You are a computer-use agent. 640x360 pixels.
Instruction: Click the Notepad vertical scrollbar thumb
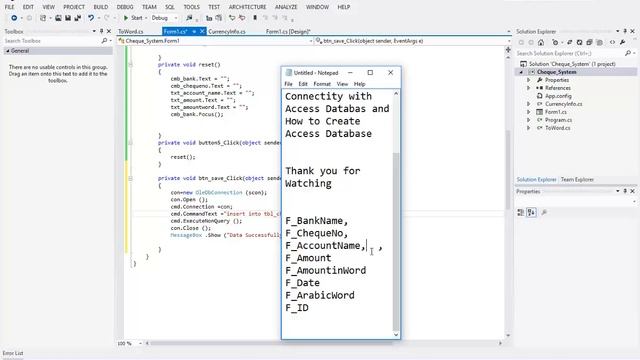[396, 242]
